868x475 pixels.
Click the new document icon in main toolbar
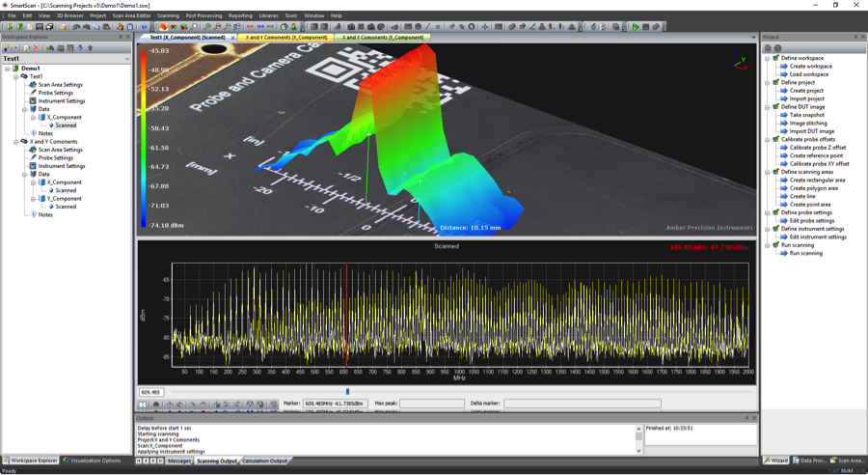coord(30,27)
